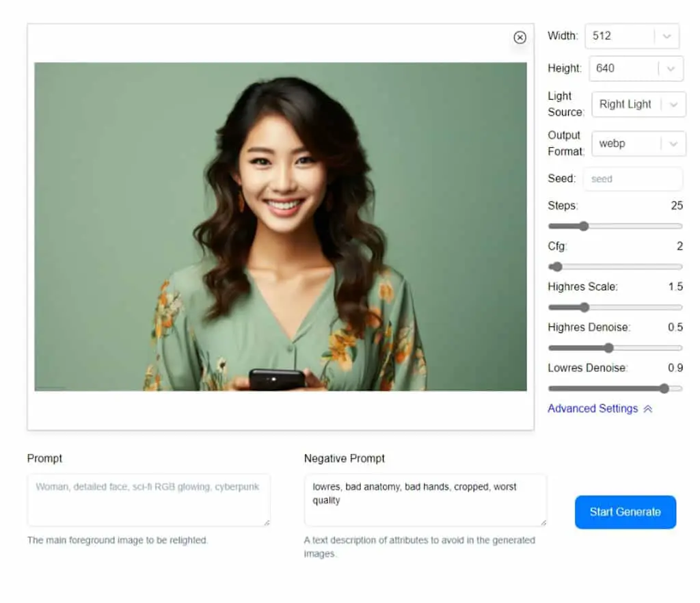Click the Highres Scale slider handle
Image resolution: width=700 pixels, height=603 pixels.
584,308
